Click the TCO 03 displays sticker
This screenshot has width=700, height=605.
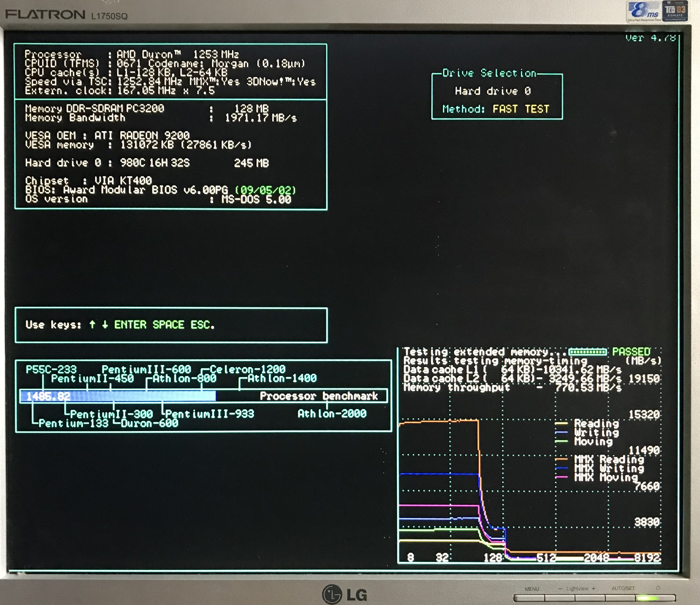(675, 11)
